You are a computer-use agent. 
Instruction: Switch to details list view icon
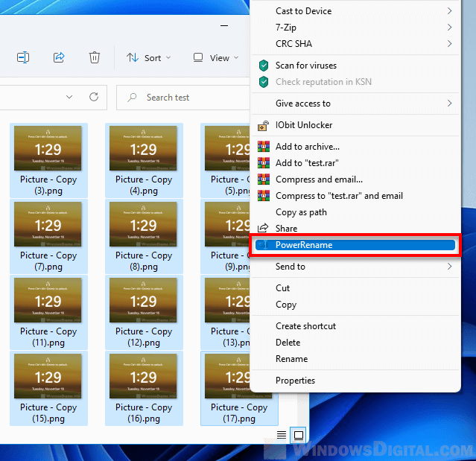pos(282,435)
